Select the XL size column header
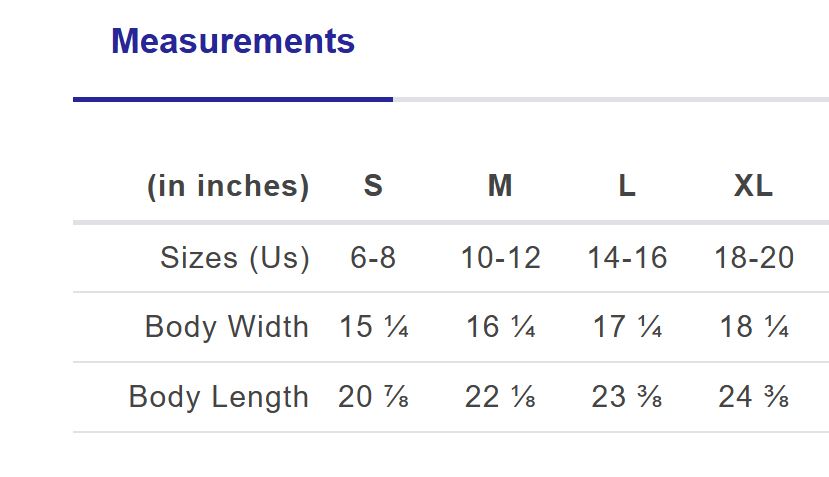This screenshot has width=829, height=477. (x=753, y=186)
